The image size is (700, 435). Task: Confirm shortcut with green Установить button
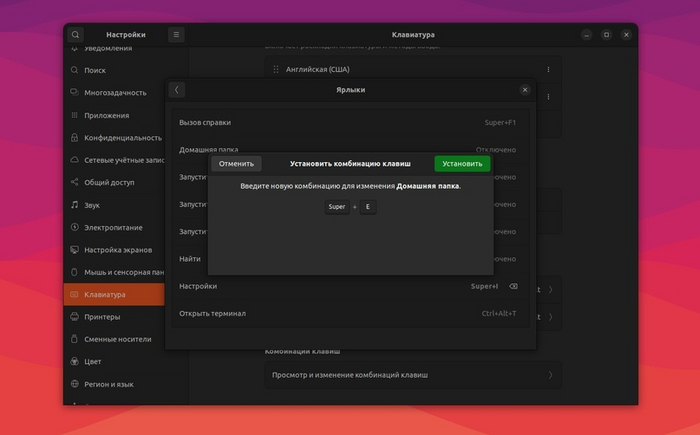[462, 163]
